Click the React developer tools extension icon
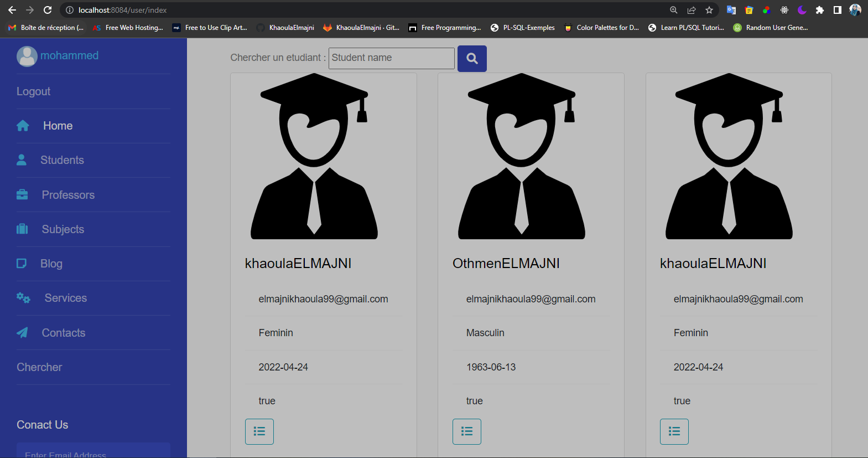Screen dimensions: 868x458 (x=784, y=10)
